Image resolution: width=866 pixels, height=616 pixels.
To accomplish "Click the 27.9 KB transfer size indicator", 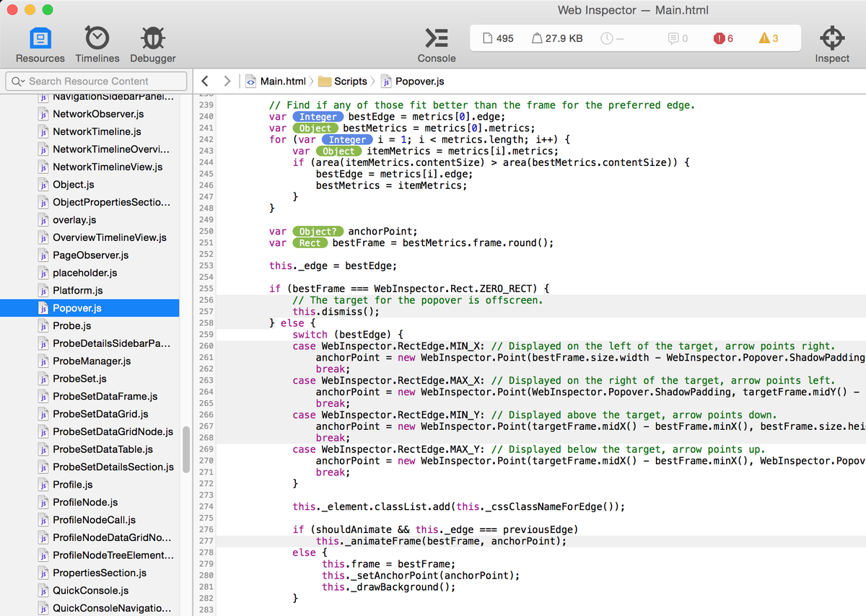I will tap(557, 38).
